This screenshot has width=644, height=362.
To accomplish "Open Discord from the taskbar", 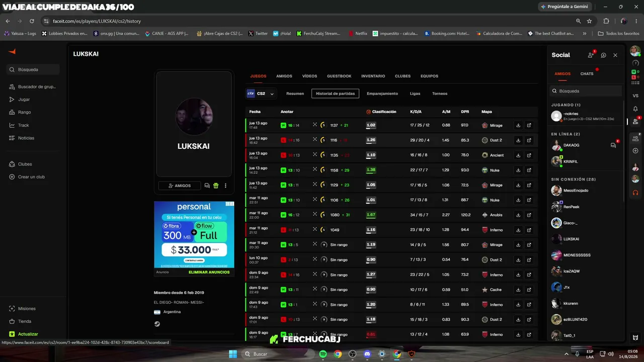I will tap(367, 354).
